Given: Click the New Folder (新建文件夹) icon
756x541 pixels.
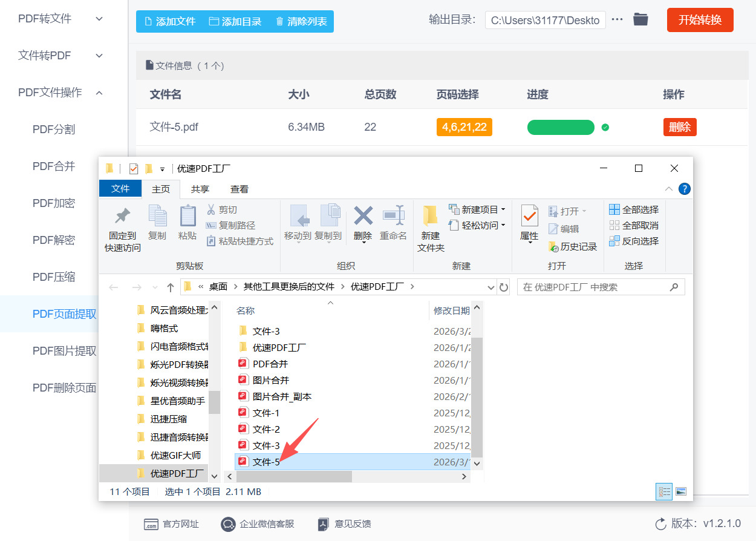Looking at the screenshot, I should [431, 216].
